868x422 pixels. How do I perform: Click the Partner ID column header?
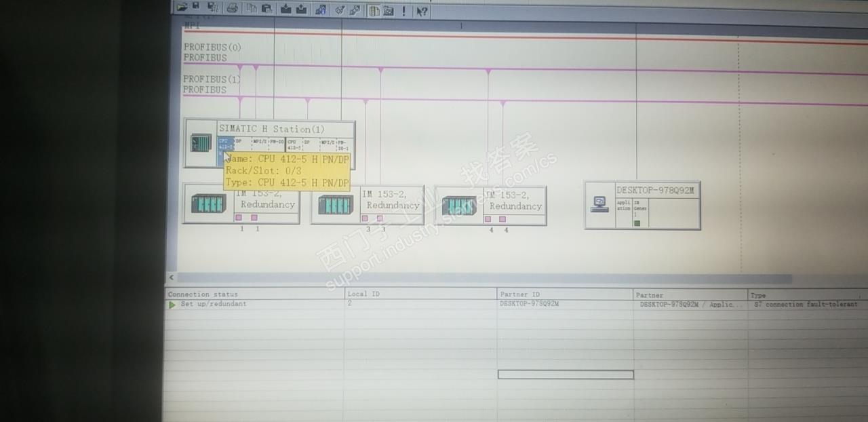(x=564, y=294)
